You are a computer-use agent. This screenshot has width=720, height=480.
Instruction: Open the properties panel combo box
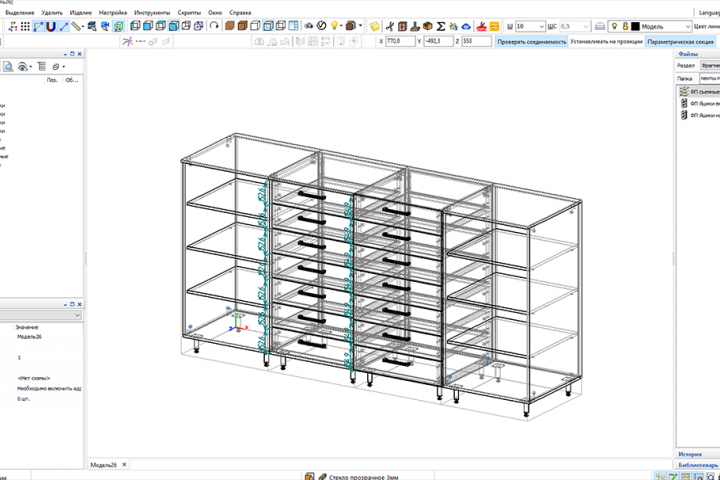pos(41,315)
